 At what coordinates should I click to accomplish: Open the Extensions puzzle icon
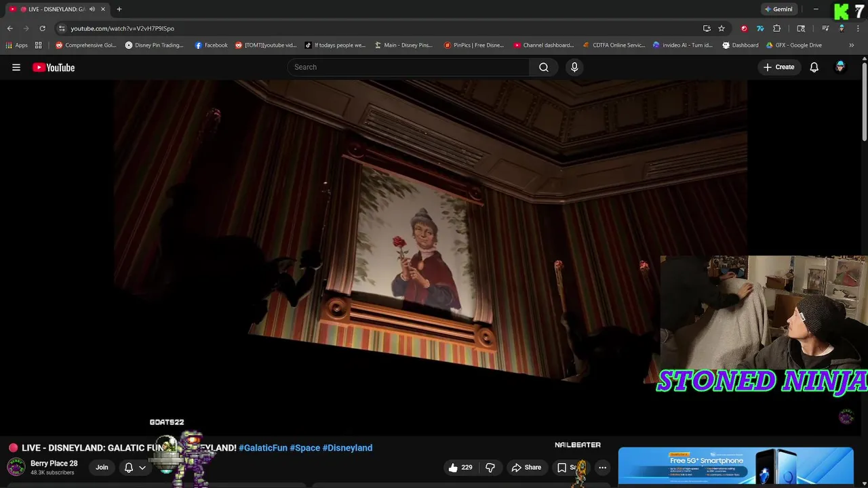pos(777,28)
